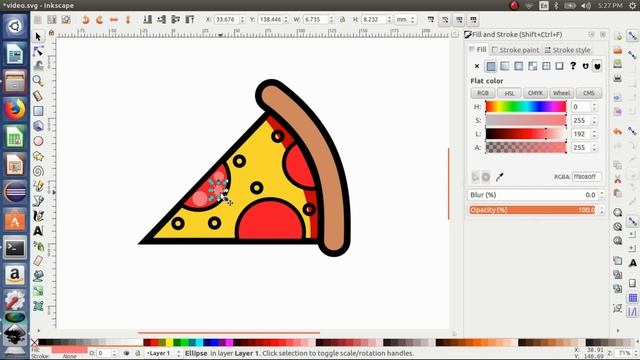Step the Hue value spinner
This screenshot has height=360, width=640.
[594, 107]
